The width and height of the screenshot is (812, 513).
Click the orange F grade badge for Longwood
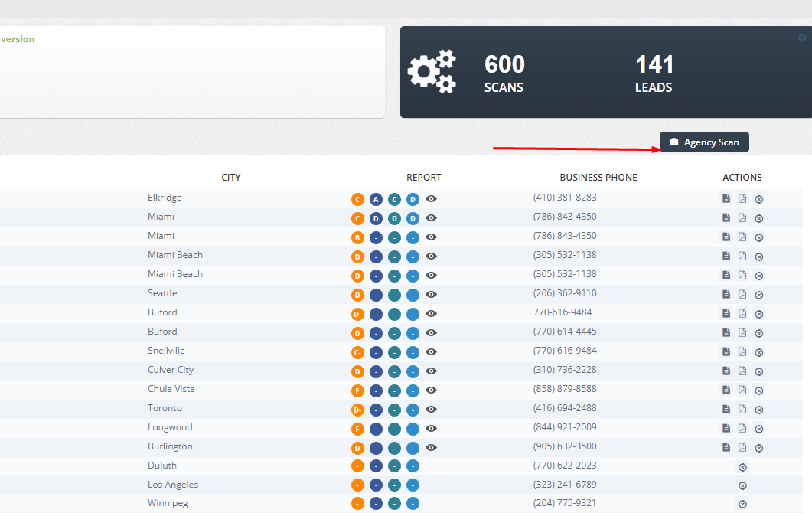pos(357,429)
